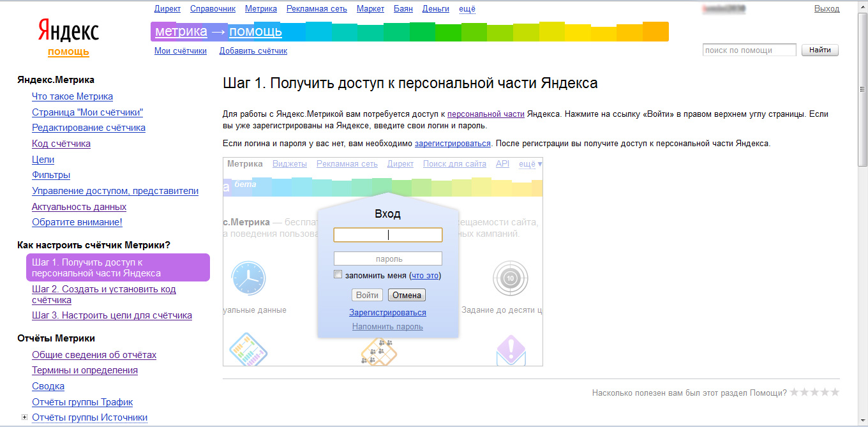Click the Яндекс logo
Image resolution: width=868 pixels, height=427 pixels.
pos(68,30)
